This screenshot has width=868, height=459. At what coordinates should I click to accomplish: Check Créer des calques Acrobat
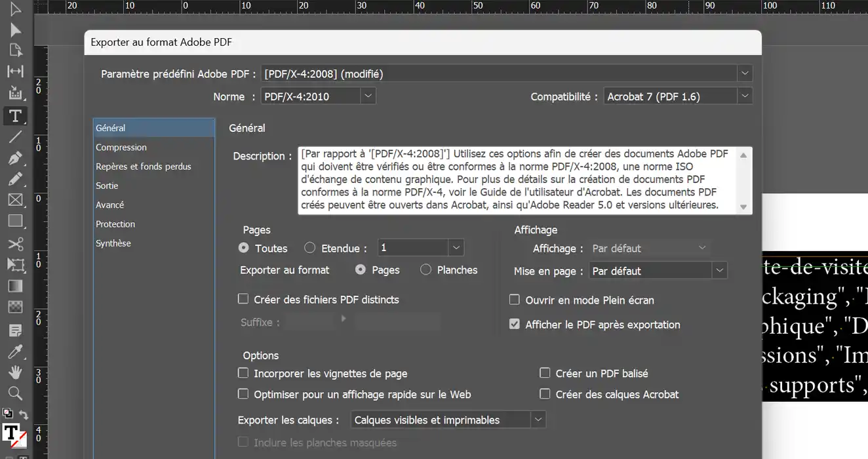pos(545,394)
